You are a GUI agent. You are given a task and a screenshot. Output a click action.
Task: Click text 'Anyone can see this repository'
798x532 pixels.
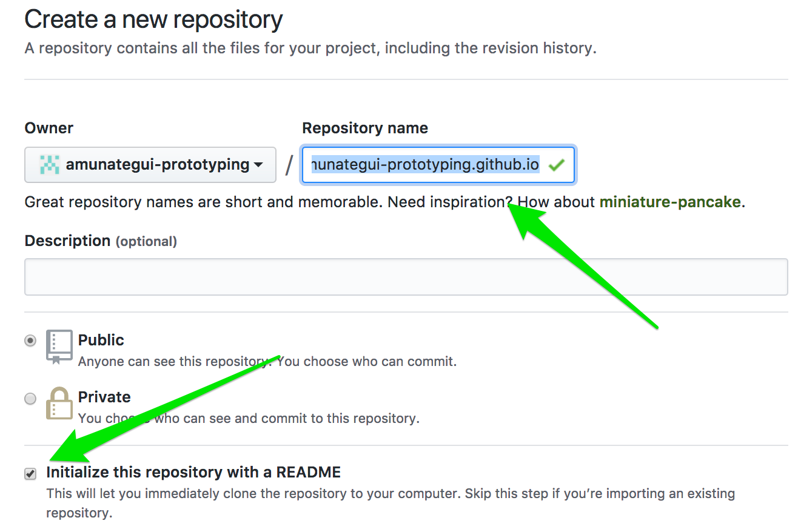point(173,362)
